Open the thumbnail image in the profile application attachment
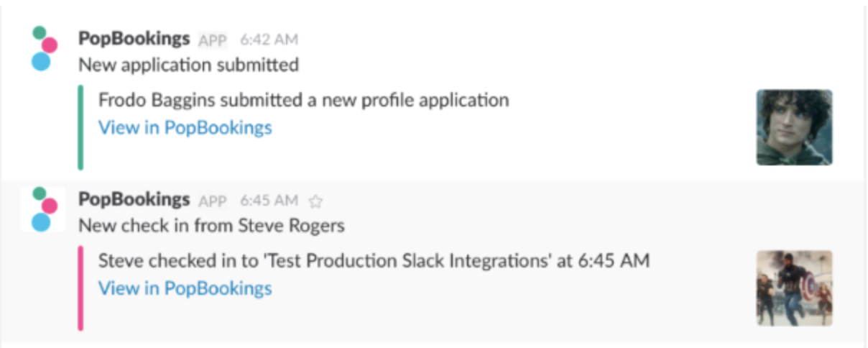868x348 pixels. click(794, 127)
